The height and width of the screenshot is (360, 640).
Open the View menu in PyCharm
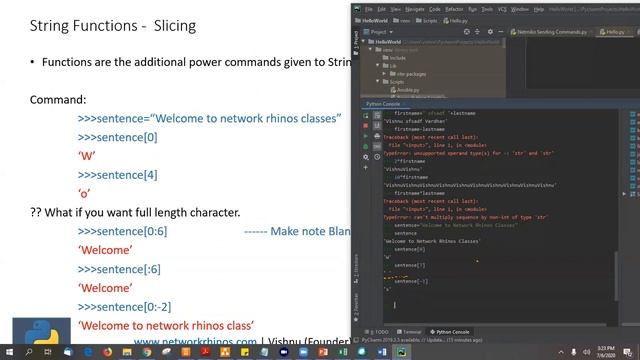(x=395, y=9)
